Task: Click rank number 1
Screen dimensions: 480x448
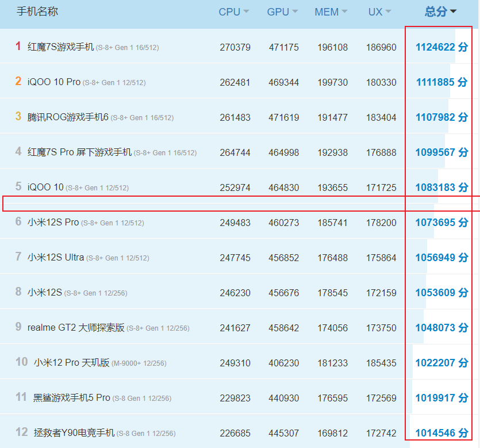Action: [18, 46]
